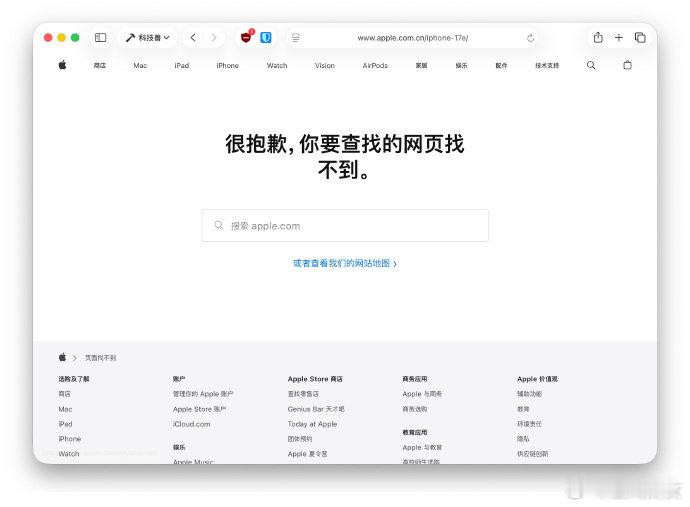Open the Share icon in toolbar
Viewport: 690px width, 507px height.
click(598, 37)
